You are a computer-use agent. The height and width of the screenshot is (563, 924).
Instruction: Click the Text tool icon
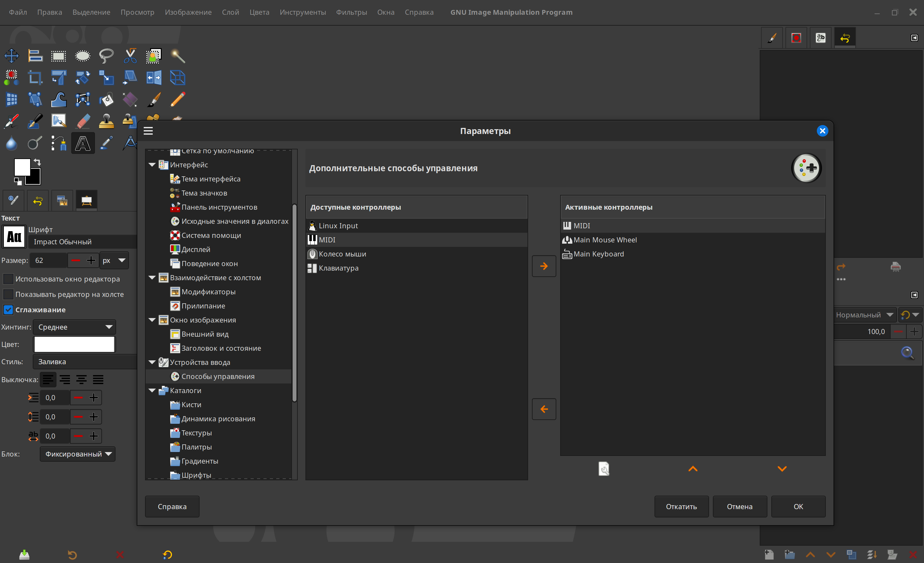82,143
